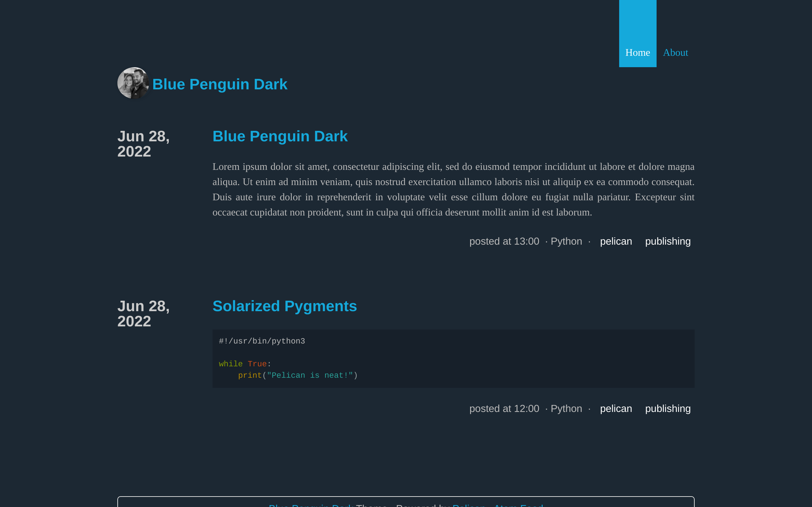Click pelican tag on 12:00 post

616,409
